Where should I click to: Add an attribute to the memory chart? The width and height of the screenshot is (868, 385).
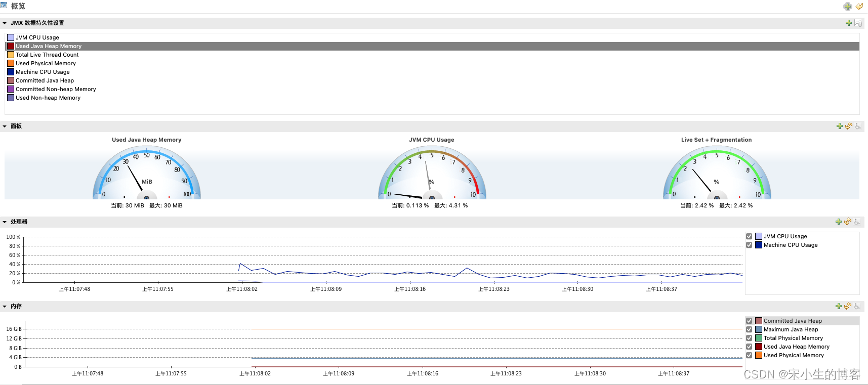[839, 306]
